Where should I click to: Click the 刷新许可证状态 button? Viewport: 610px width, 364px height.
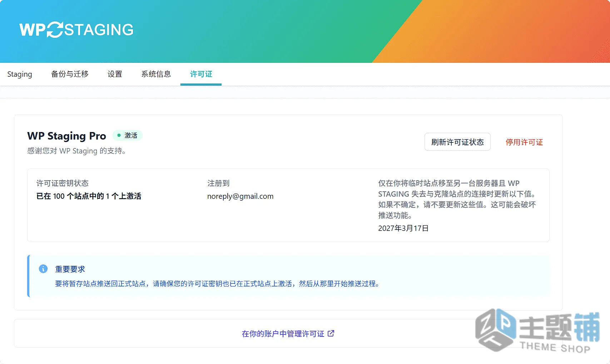coord(457,142)
